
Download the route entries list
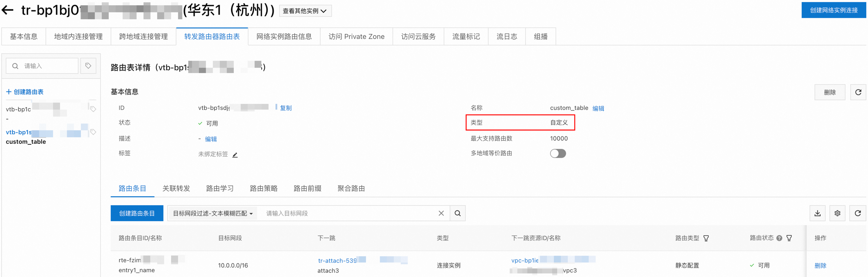817,213
